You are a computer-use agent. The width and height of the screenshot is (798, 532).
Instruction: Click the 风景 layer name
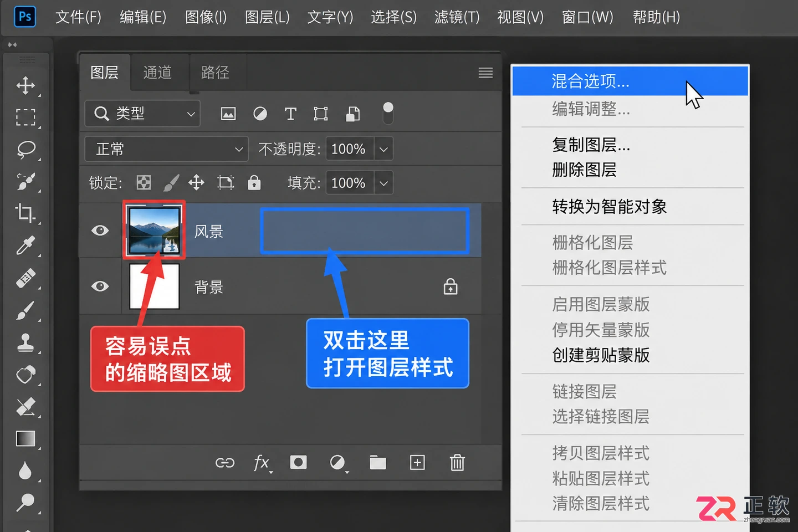pos(209,232)
